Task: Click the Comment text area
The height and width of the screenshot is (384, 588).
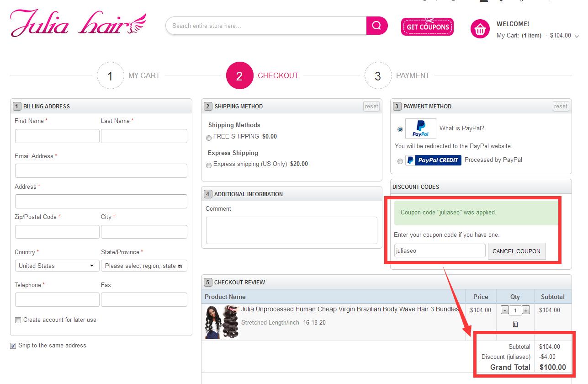Action: pyautogui.click(x=291, y=230)
